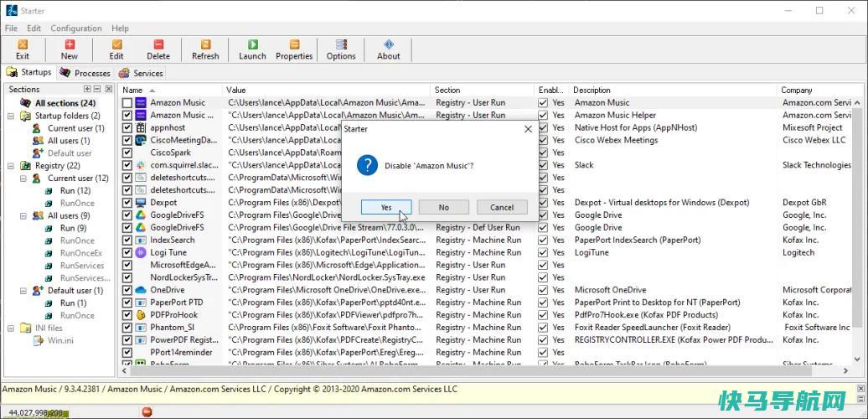Open Properties from the toolbar
Viewport: 868px width, 419px height.
(295, 49)
